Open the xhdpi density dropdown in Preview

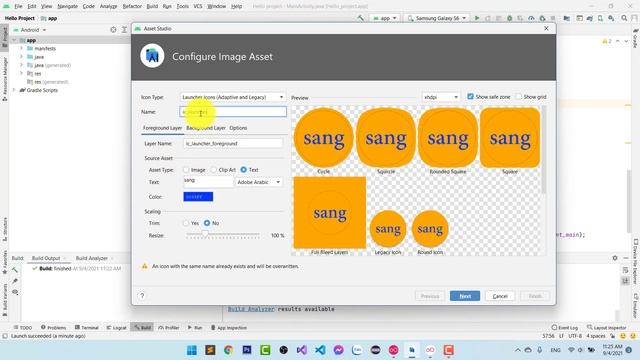click(441, 97)
